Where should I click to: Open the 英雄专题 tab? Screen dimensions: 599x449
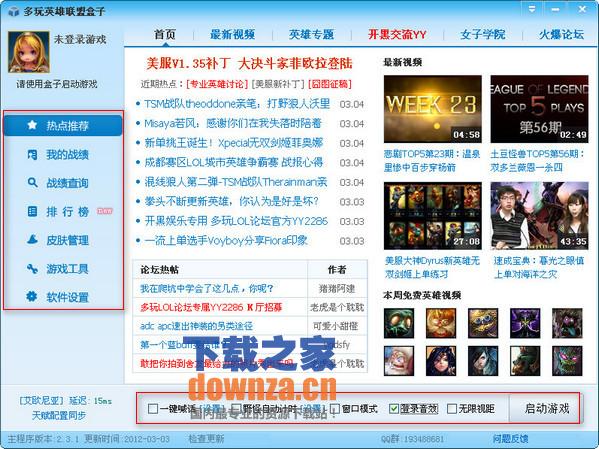pyautogui.click(x=311, y=34)
